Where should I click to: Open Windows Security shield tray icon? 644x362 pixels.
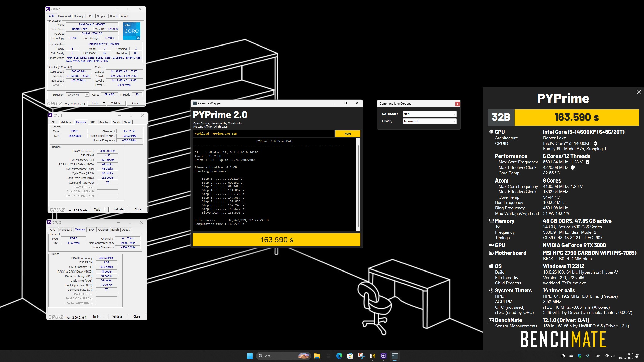point(579,356)
